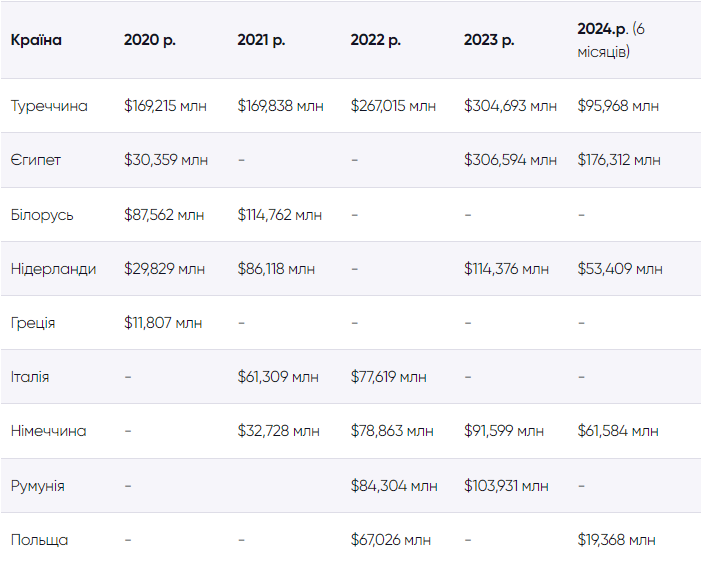
Task: Click the 2023 р. column header
Action: tap(489, 40)
